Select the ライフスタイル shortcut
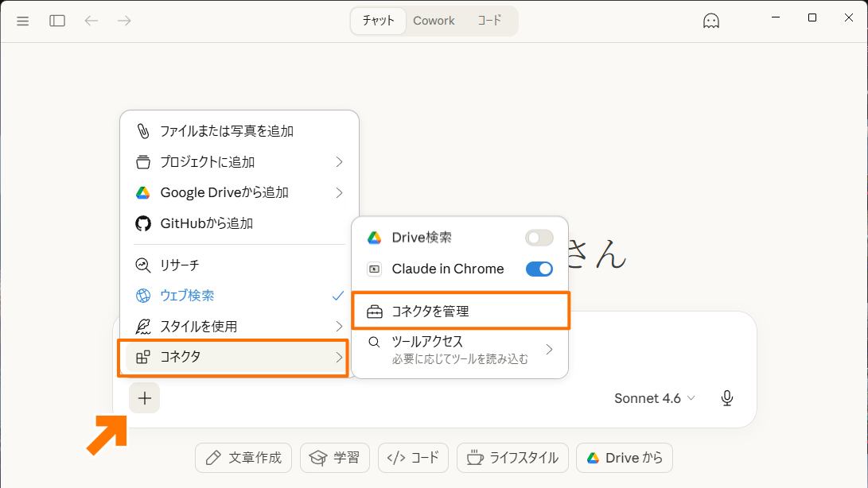This screenshot has width=868, height=488. 512,458
